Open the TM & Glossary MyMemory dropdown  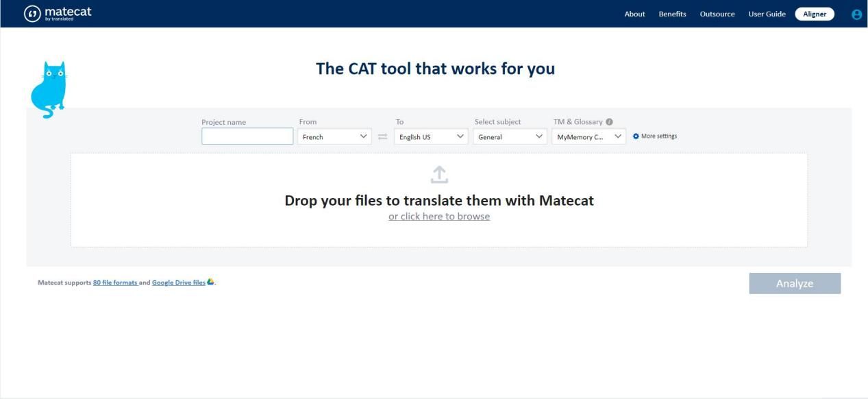click(589, 136)
